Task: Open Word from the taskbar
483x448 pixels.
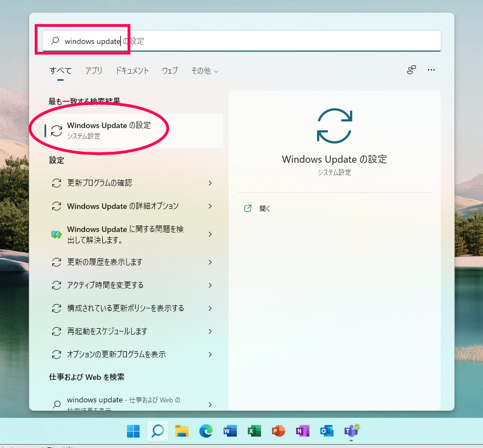Action: pyautogui.click(x=230, y=431)
